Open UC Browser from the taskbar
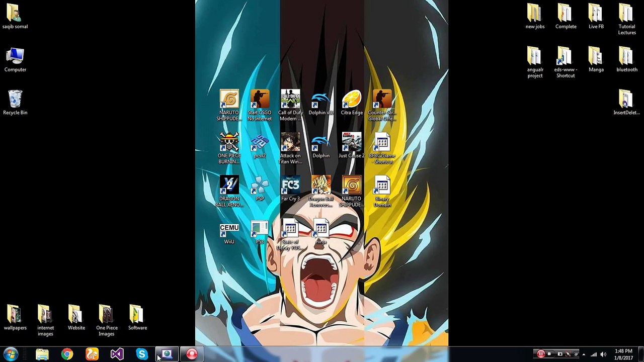The height and width of the screenshot is (362, 644). (x=92, y=354)
